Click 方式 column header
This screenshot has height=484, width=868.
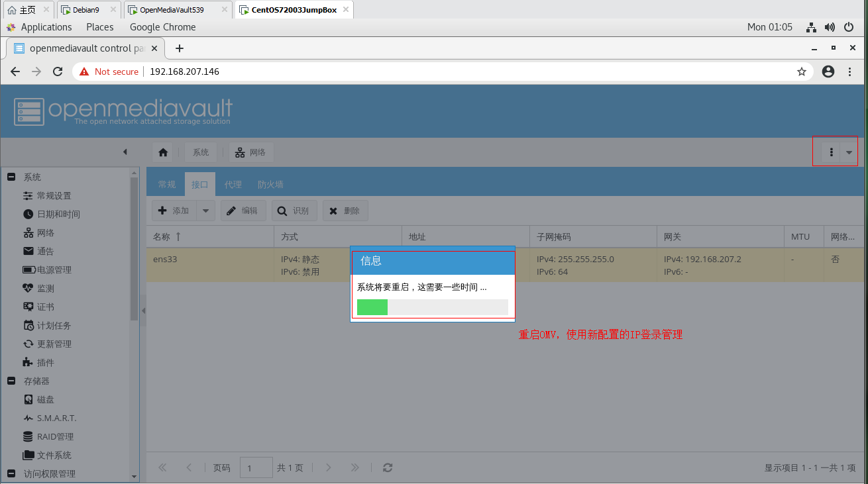(338, 236)
